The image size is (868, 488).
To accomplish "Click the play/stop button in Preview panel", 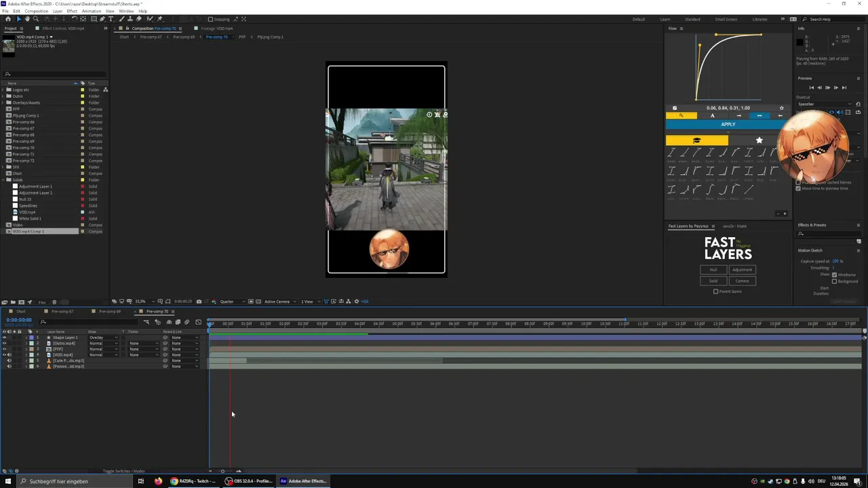I will click(827, 87).
